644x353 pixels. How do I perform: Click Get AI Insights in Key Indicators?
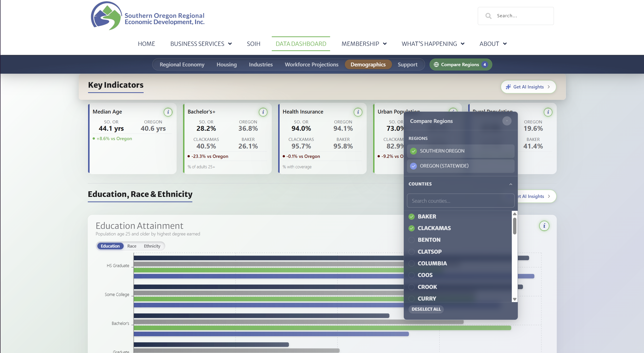pos(528,87)
